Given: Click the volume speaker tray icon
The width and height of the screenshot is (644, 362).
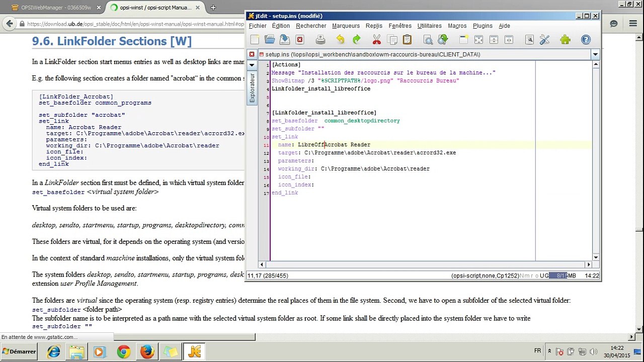Looking at the screenshot, I should coord(593,352).
